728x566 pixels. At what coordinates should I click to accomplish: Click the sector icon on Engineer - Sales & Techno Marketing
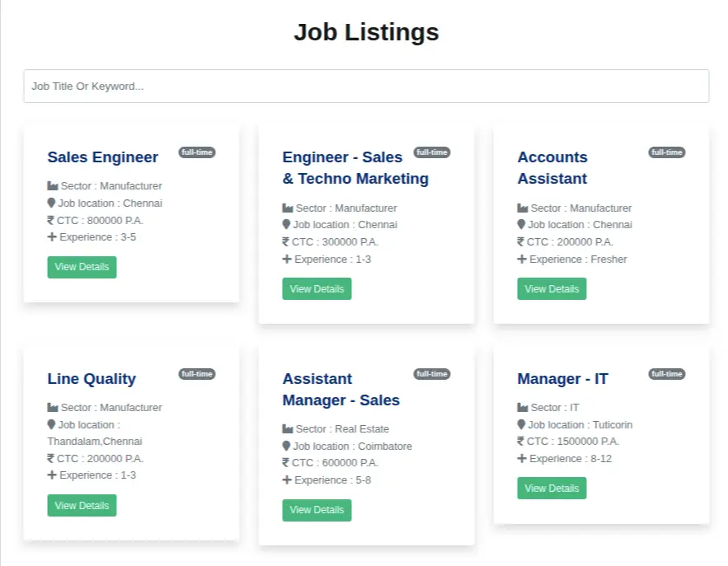pyautogui.click(x=287, y=208)
